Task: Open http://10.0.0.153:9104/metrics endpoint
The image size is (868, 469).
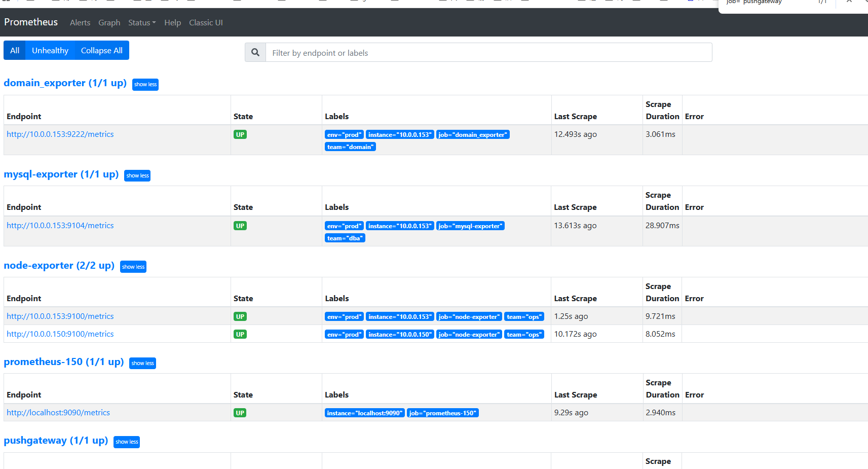Action: tap(60, 225)
